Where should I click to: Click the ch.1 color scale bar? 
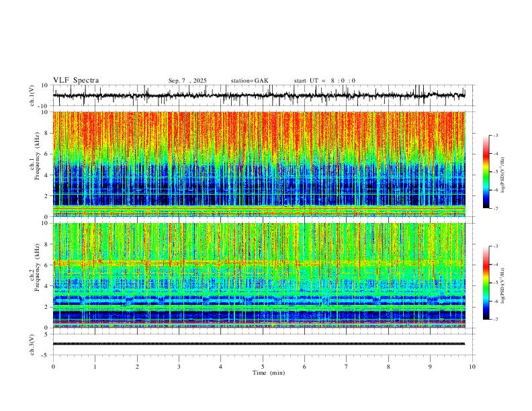486,172
